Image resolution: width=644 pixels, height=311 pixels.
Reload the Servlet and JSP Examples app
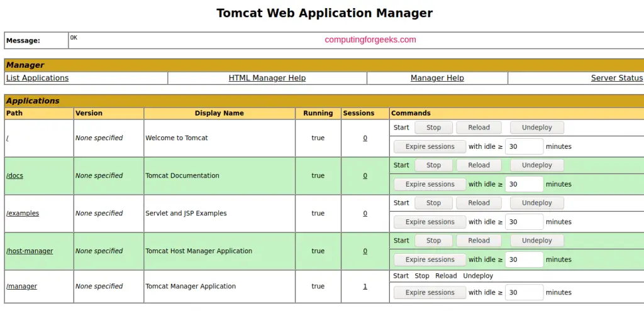pos(479,203)
